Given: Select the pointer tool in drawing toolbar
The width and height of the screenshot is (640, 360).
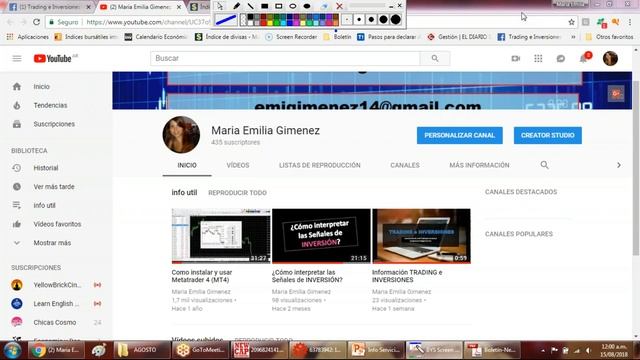Looking at the screenshot, I should tap(220, 6).
